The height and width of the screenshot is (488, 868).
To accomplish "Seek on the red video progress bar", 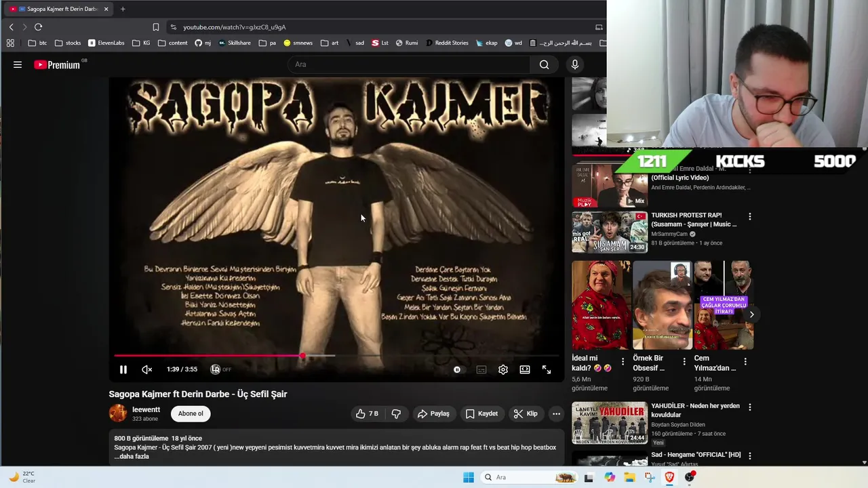I will coord(336,355).
